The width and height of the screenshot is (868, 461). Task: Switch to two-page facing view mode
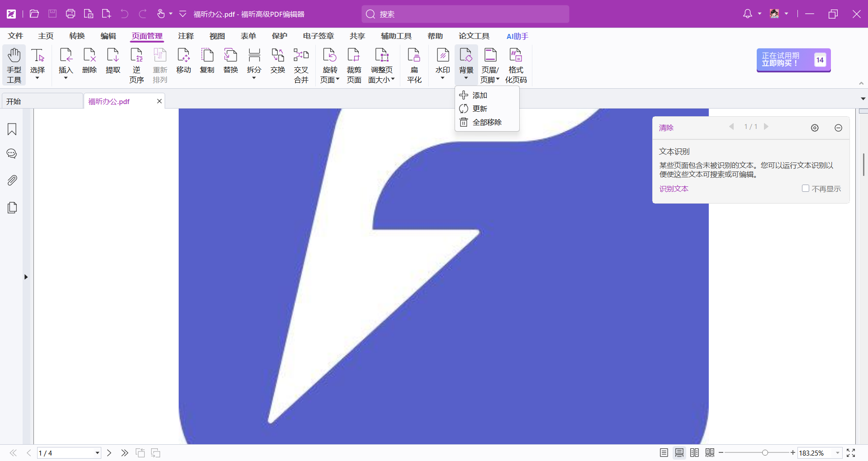(x=694, y=453)
